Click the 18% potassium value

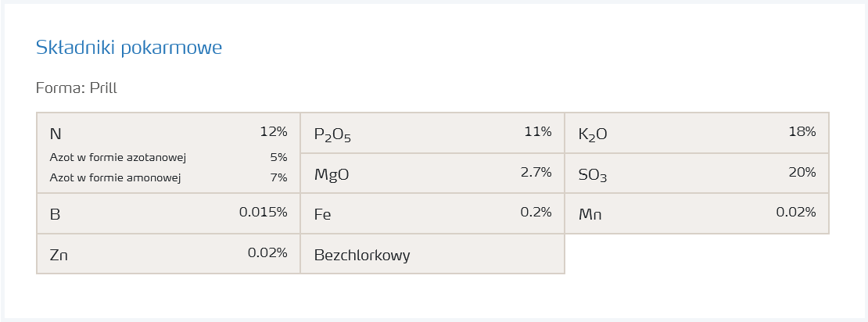pyautogui.click(x=802, y=131)
